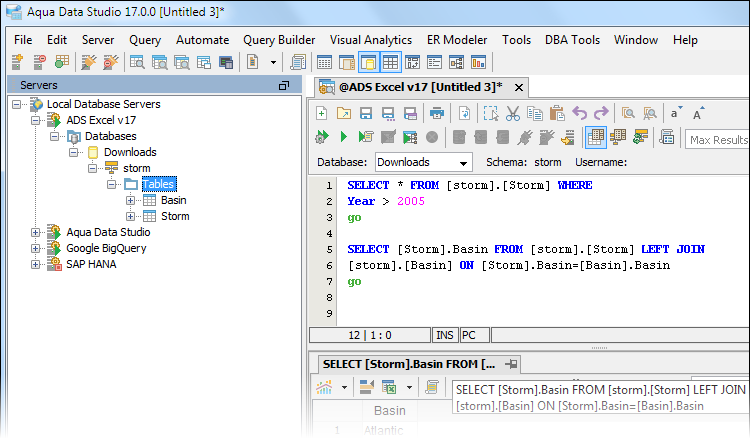Open the Visual Analytics menu
Screen dimensions: 750x439
pos(371,40)
